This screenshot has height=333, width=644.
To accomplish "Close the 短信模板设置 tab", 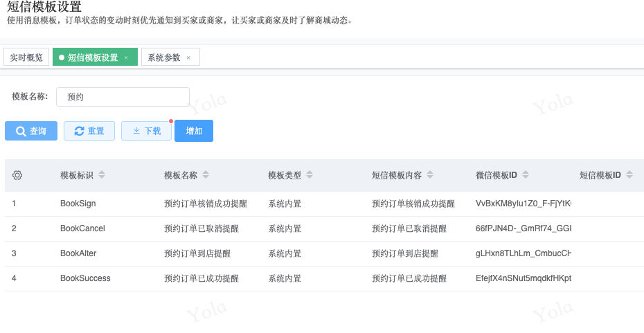I will [x=126, y=58].
